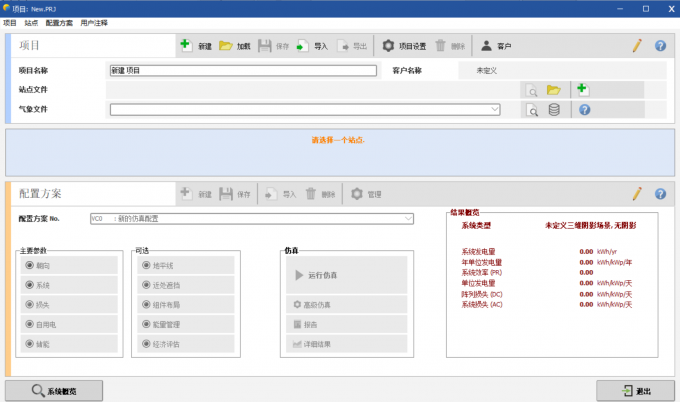
Task: Open the database icon in 气象文件 row
Action: click(554, 110)
